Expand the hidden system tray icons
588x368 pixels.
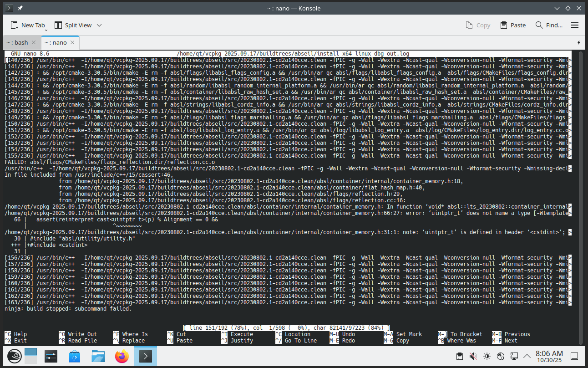tap(527, 356)
